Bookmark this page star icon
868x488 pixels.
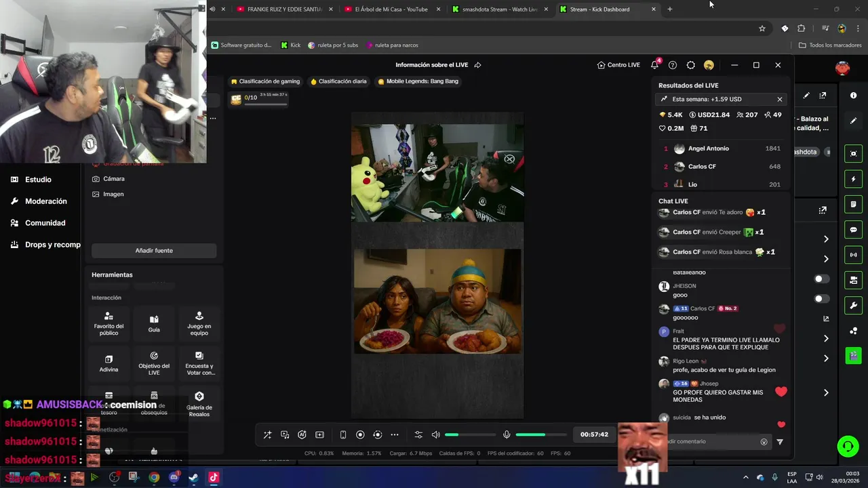(x=762, y=28)
